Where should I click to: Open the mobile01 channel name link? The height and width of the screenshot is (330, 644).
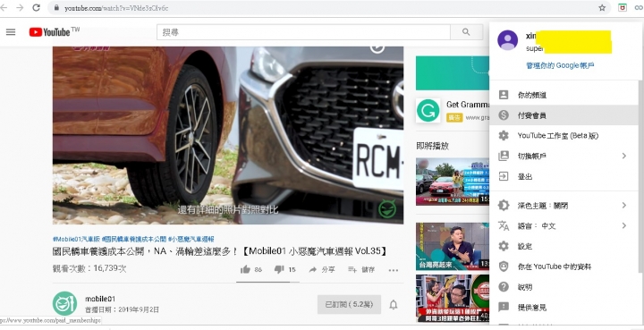100,299
